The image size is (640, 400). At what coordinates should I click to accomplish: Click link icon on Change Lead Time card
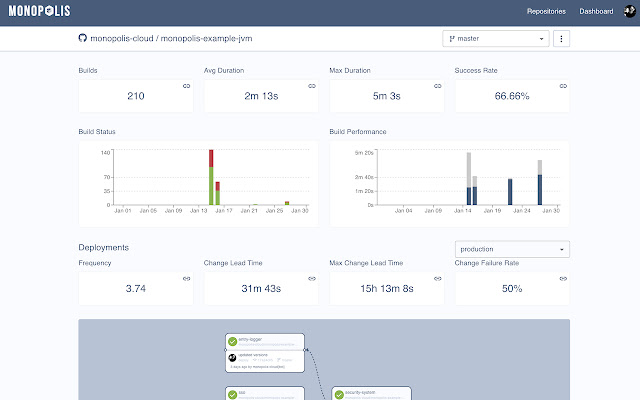(312, 279)
